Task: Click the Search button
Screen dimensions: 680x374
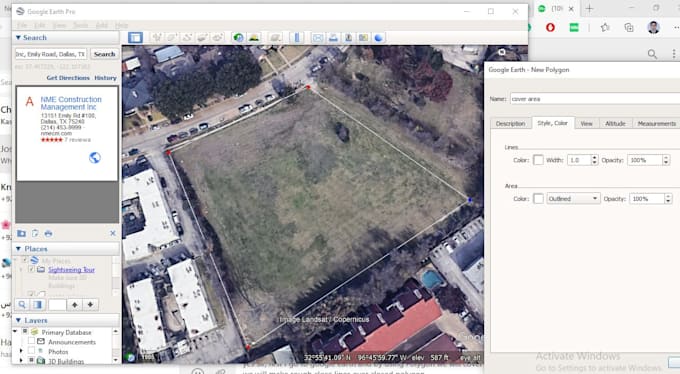Action: 105,54
